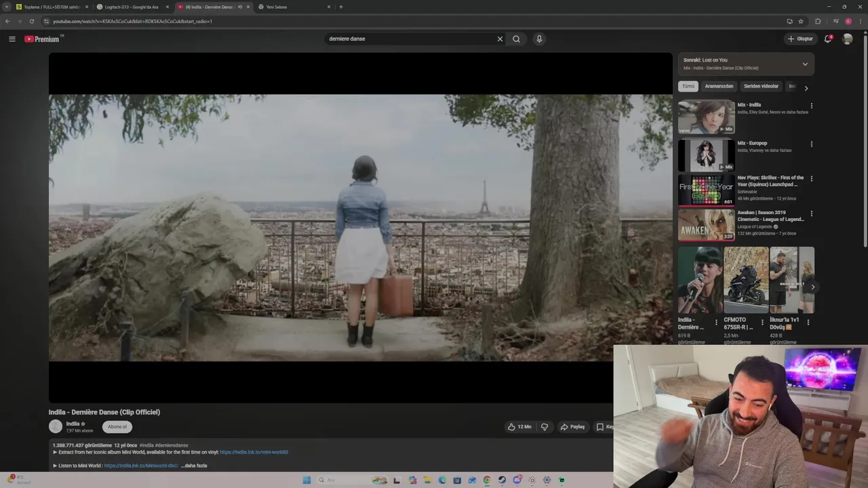The height and width of the screenshot is (488, 868).
Task: Open options menu for Nev Plays Skrillex video
Action: [811, 178]
